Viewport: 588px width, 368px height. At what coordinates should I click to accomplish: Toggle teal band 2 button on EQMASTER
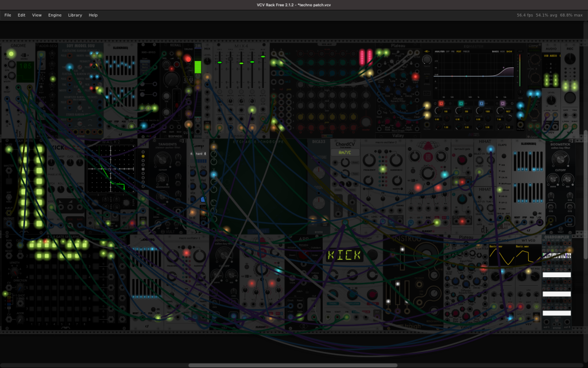point(461,103)
